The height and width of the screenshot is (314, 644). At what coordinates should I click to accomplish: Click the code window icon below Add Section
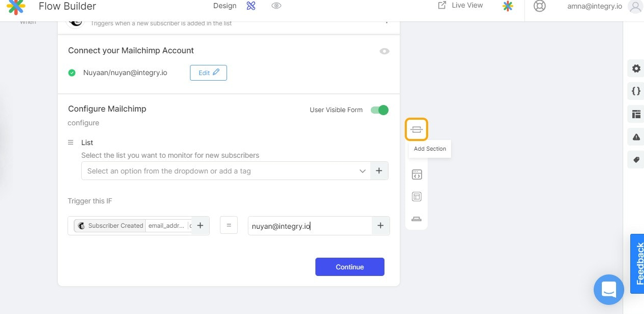point(416,175)
